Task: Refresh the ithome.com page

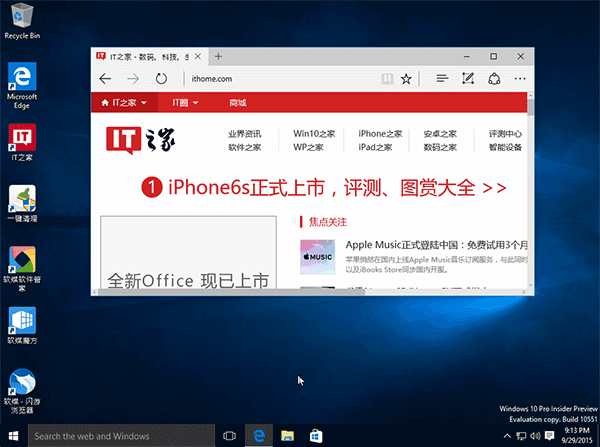Action: (161, 79)
